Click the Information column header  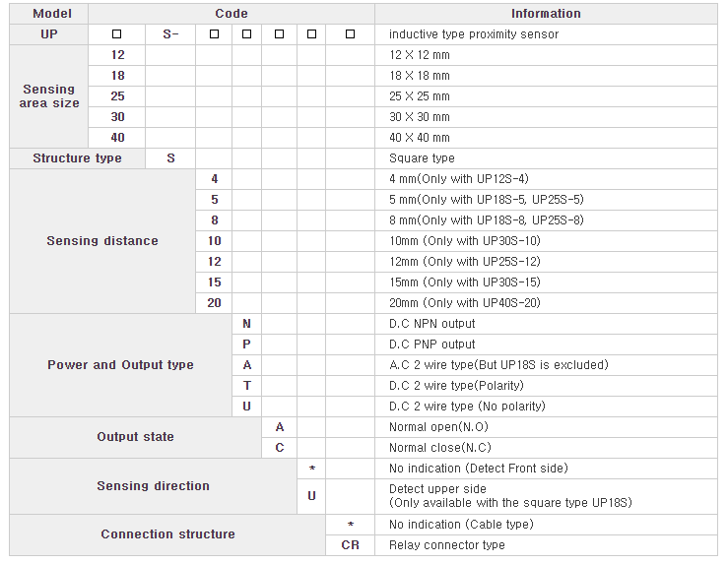546,14
